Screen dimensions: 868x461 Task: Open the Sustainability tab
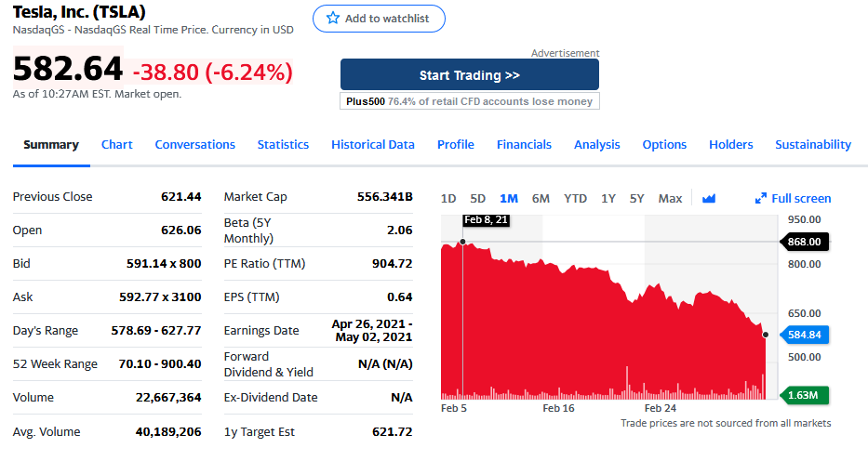tap(813, 144)
